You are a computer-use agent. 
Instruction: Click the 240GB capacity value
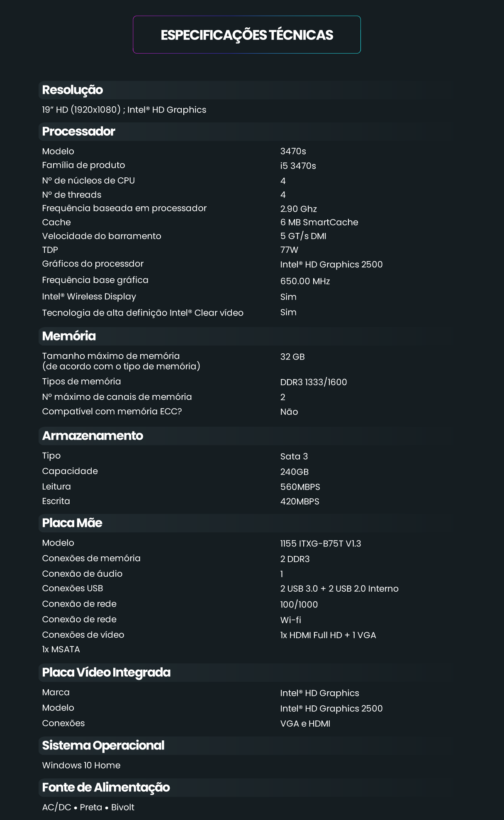click(x=295, y=472)
